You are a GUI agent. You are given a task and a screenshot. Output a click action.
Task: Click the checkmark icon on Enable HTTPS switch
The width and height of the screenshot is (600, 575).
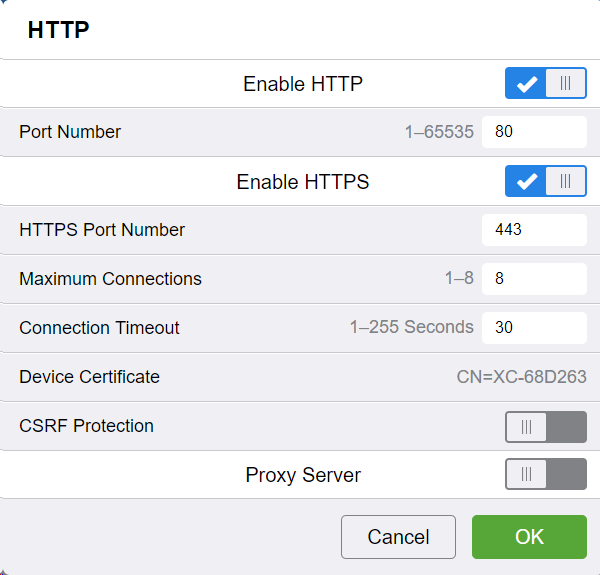[526, 182]
